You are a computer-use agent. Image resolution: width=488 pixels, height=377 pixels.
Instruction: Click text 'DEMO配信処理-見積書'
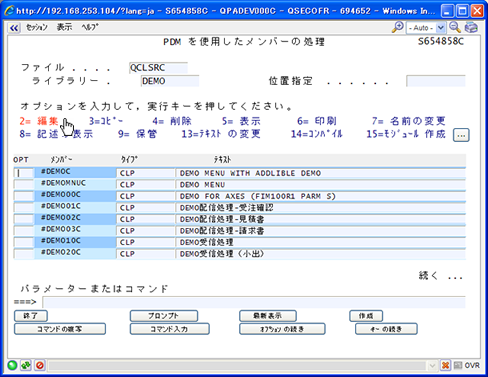point(222,219)
